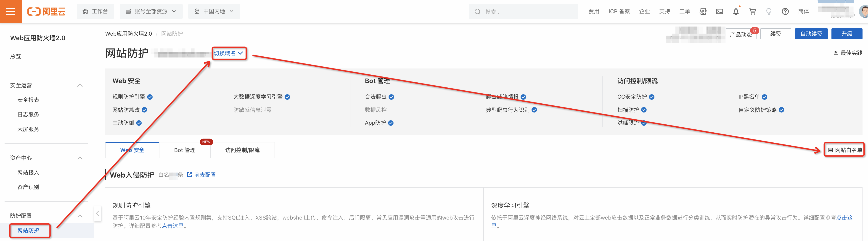Click the checkmark beside 自定义防护策略
The width and height of the screenshot is (868, 241).
point(781,110)
